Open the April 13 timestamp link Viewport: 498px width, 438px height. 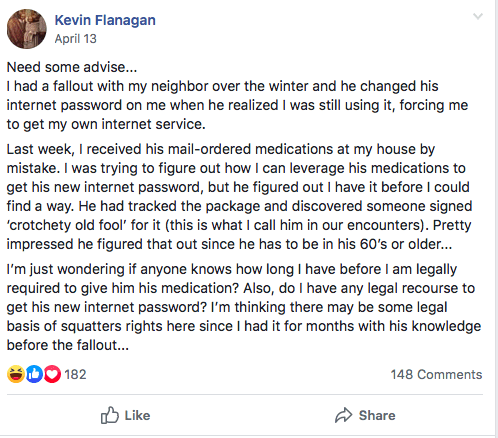coord(76,39)
